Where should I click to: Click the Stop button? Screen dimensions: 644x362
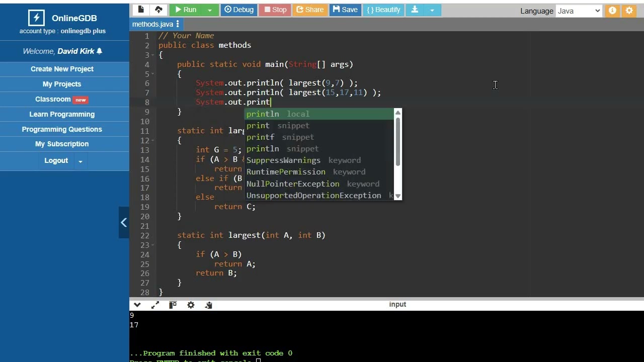click(x=275, y=10)
